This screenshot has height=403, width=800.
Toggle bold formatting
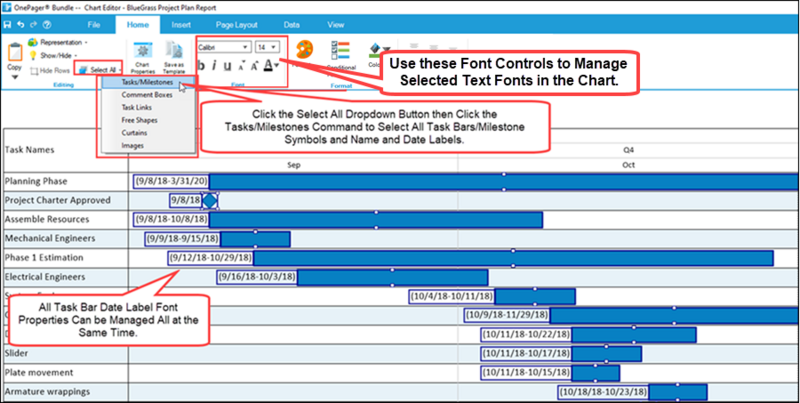[x=201, y=66]
